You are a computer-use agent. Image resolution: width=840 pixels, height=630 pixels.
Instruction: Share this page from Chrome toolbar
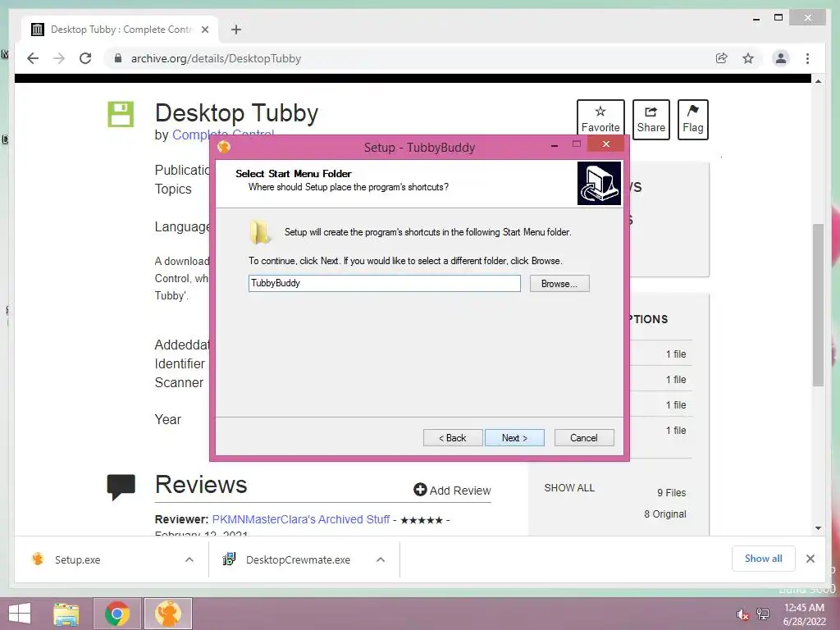722,58
